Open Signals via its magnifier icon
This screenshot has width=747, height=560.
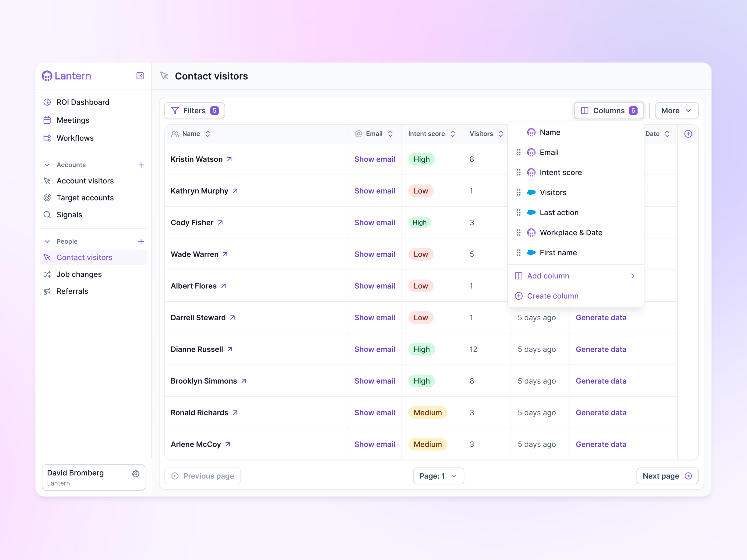tap(47, 215)
